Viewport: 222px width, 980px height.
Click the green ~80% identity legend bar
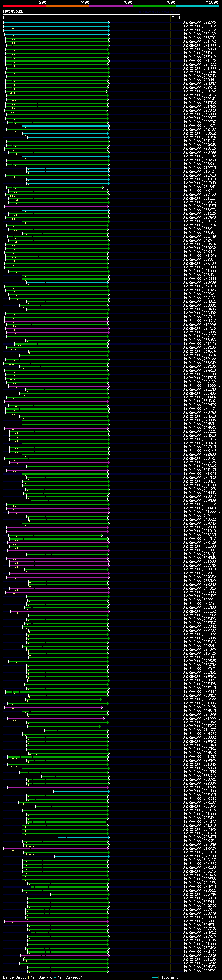[x=154, y=6]
